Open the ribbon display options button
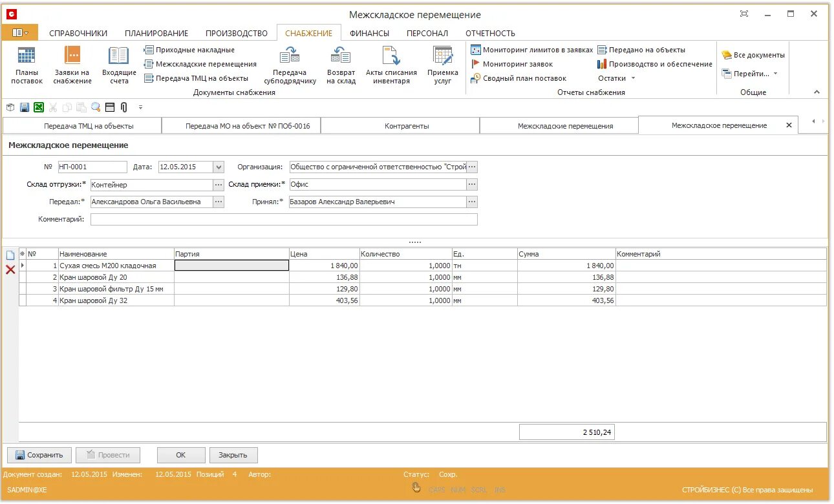 pos(744,14)
